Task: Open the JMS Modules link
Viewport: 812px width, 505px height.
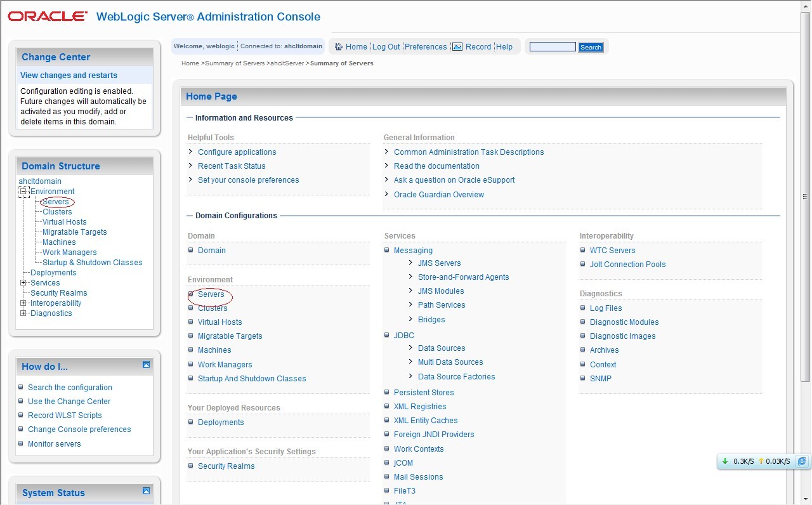Action: (441, 291)
